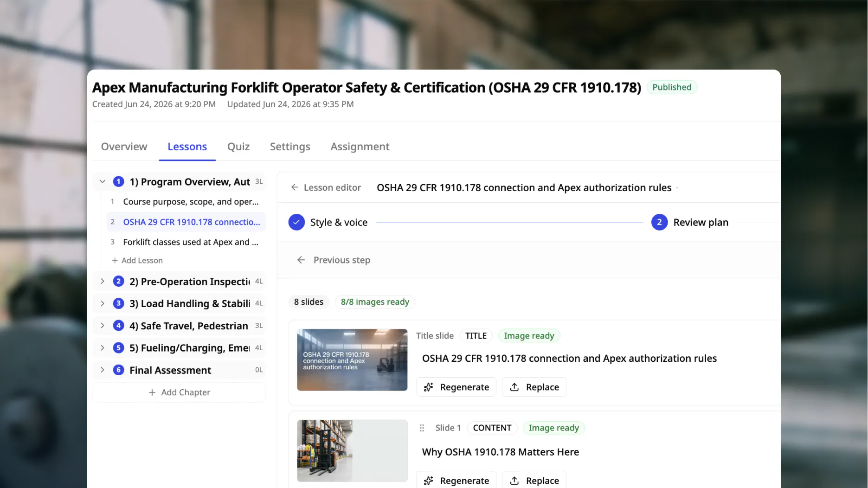Viewport: 868px width, 488px height.
Task: Collapse chapter 1 Program Overview
Action: click(x=103, y=181)
